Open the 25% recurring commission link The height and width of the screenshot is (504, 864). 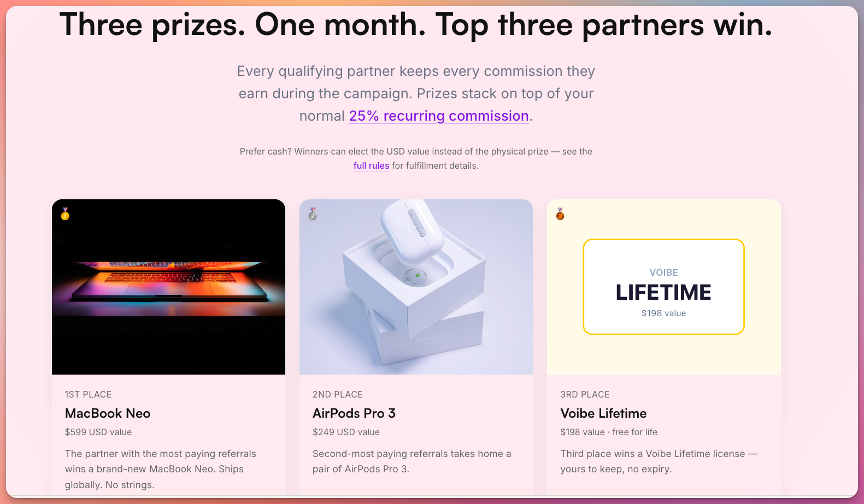439,116
